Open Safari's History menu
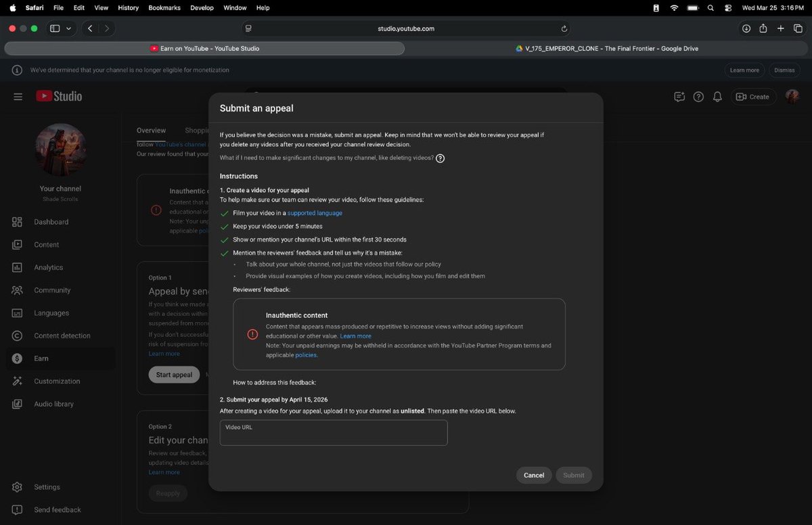 pyautogui.click(x=128, y=8)
